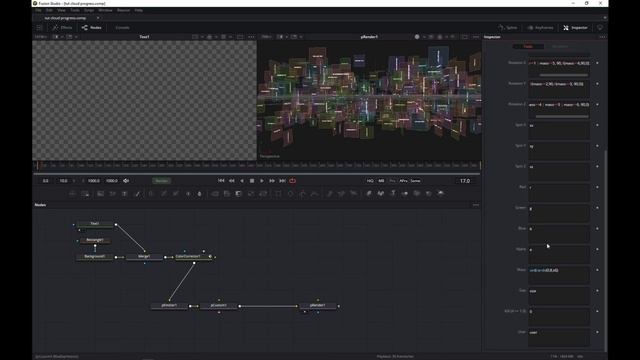Select the Merge1 node

pos(144,257)
